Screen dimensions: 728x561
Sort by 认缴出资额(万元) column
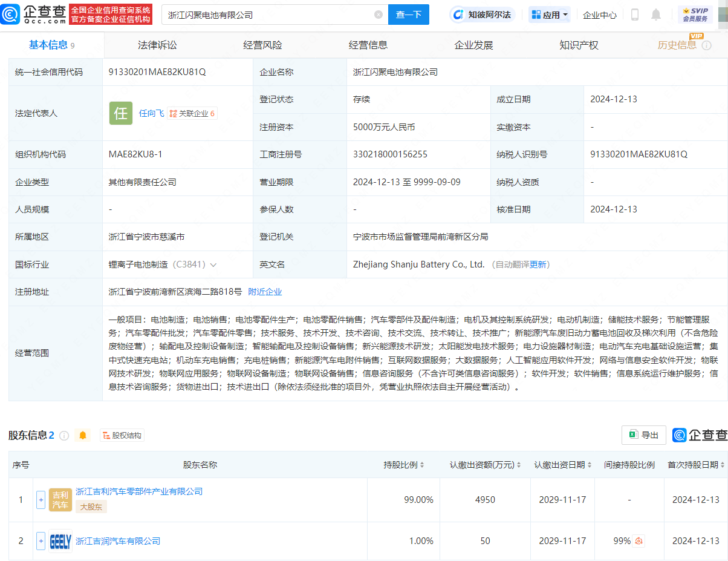(x=519, y=465)
